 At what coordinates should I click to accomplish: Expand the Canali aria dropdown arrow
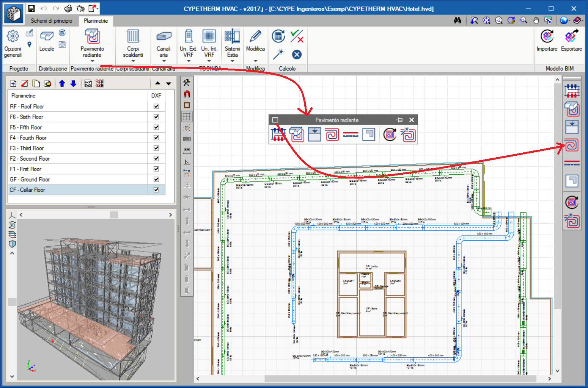164,61
